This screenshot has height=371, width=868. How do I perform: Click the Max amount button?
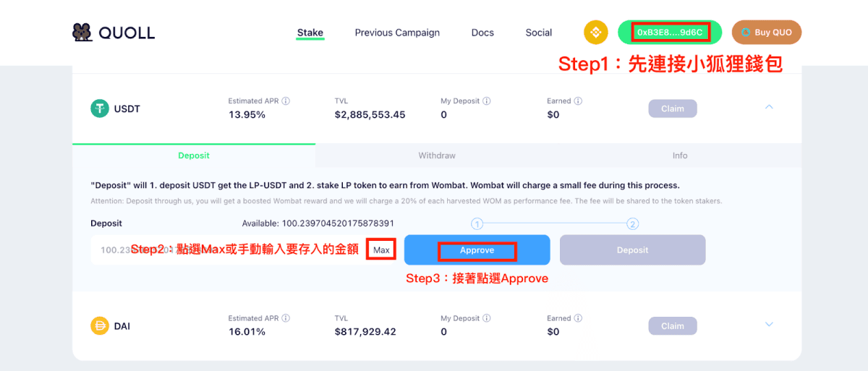point(381,250)
